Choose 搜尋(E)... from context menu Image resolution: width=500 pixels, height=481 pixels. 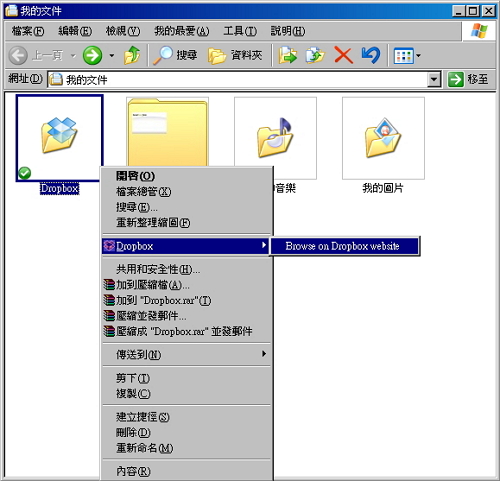pyautogui.click(x=187, y=207)
